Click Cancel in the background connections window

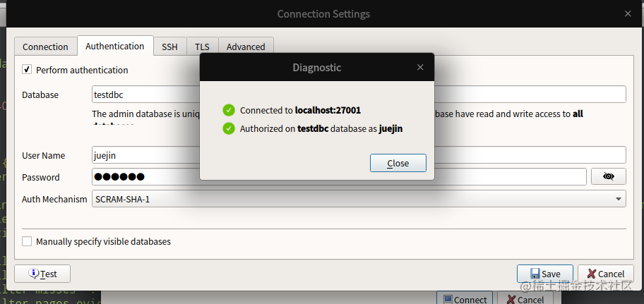tap(525, 299)
